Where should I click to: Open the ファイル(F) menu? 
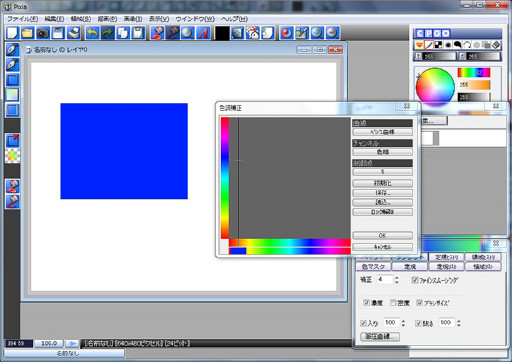point(23,19)
